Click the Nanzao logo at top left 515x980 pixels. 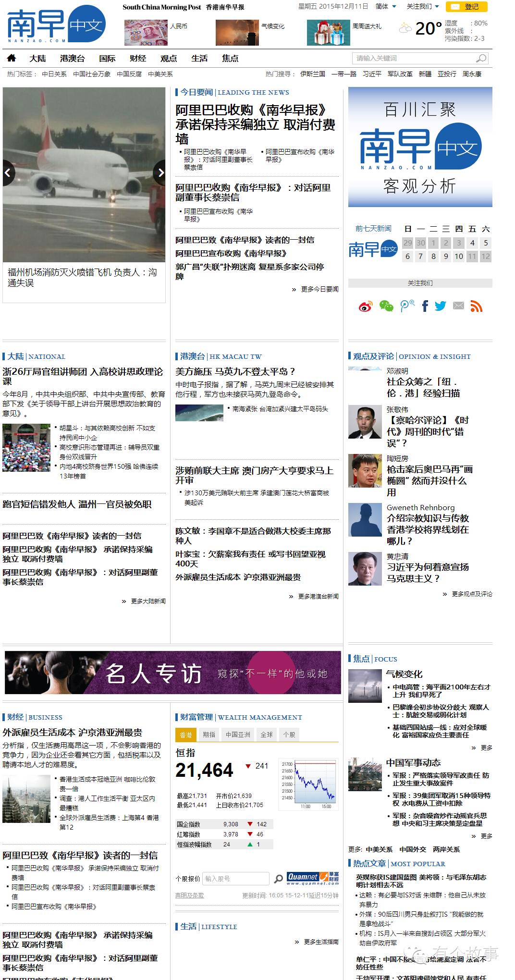pyautogui.click(x=56, y=24)
